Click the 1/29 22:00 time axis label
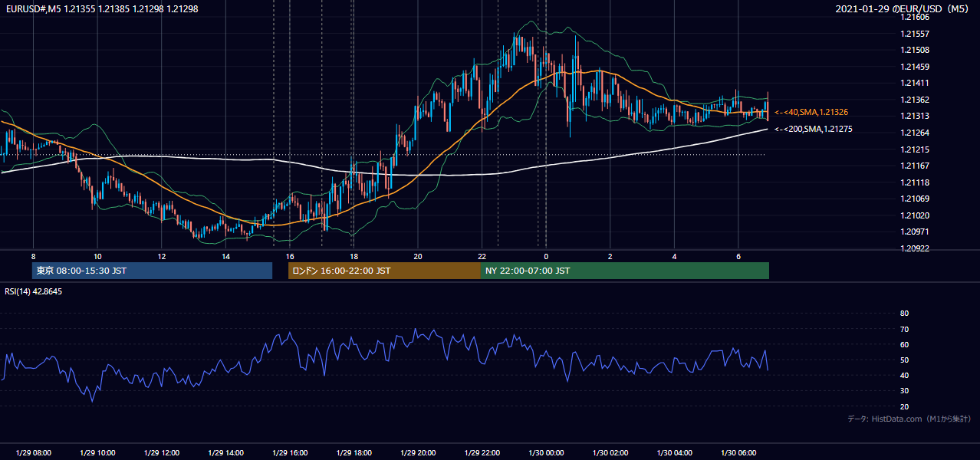 [x=482, y=453]
